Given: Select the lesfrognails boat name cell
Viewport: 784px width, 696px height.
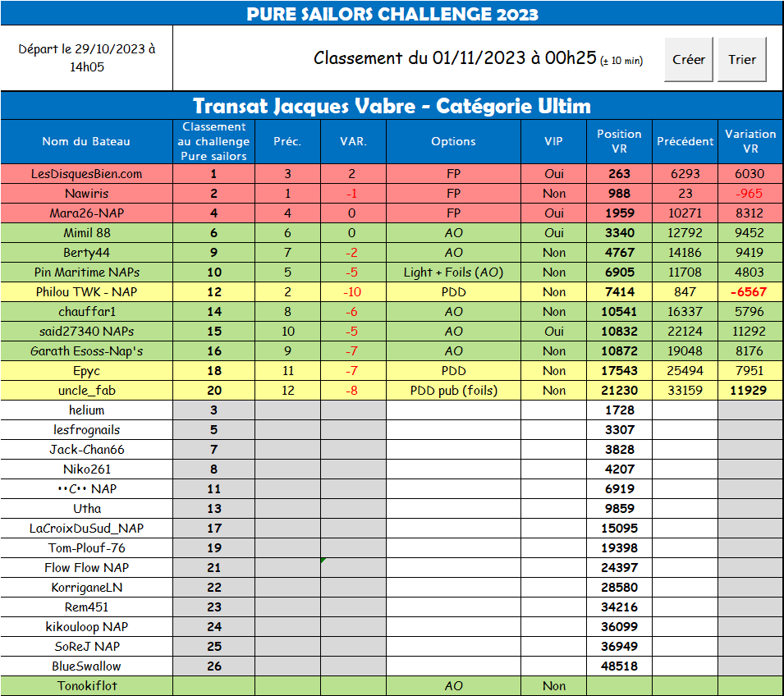Looking at the screenshot, I should (86, 430).
